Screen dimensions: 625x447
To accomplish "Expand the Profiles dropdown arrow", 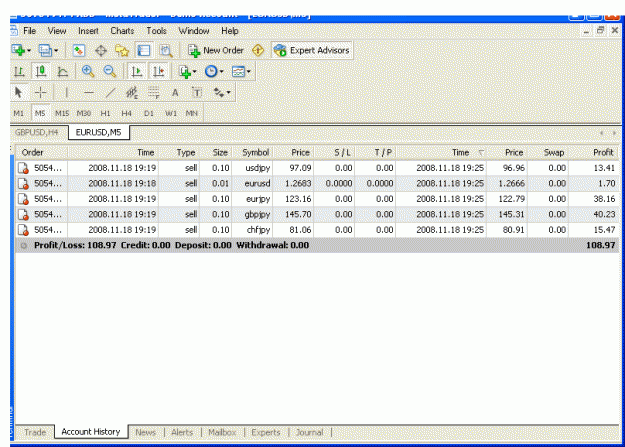I will click(x=56, y=51).
